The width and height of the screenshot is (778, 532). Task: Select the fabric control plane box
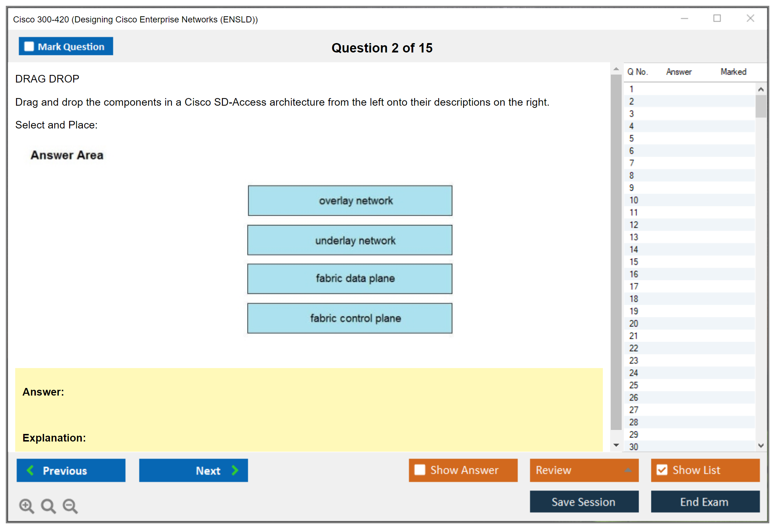coord(350,318)
